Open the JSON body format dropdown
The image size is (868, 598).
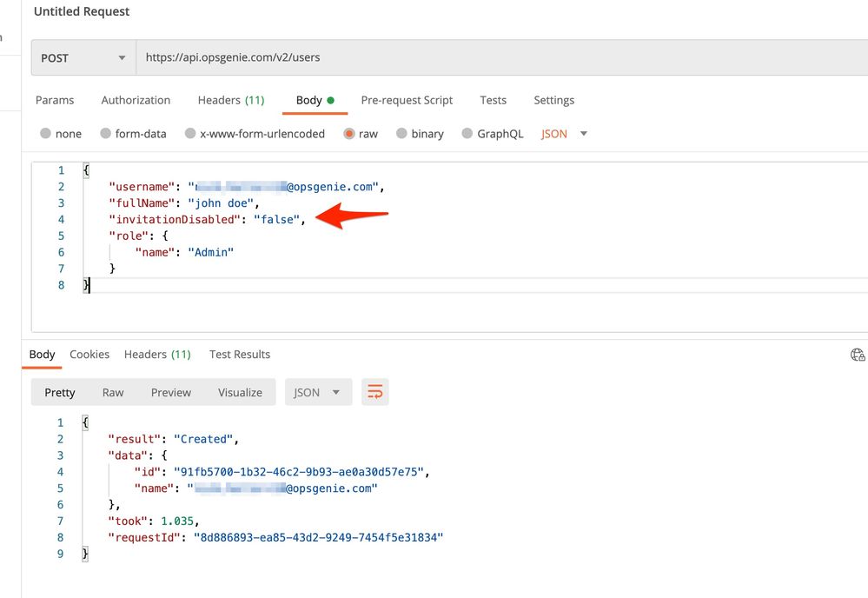565,134
